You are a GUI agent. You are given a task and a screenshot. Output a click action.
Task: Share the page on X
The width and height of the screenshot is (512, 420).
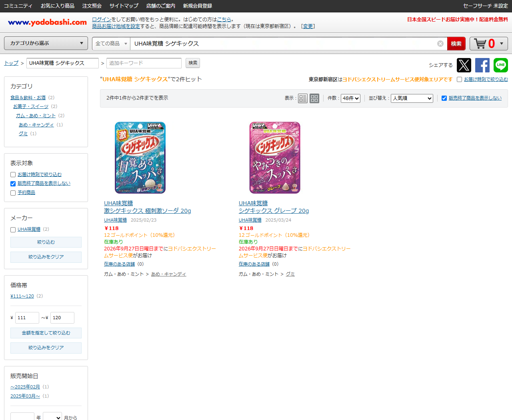point(464,65)
